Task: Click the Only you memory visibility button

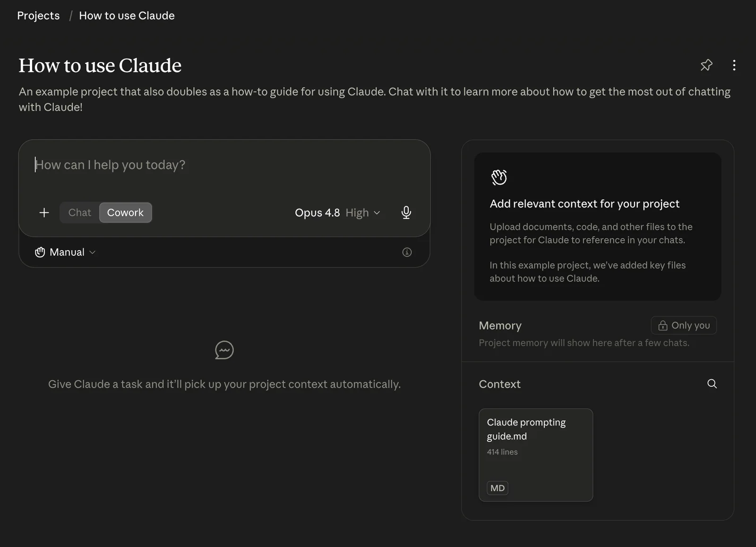Action: [684, 325]
